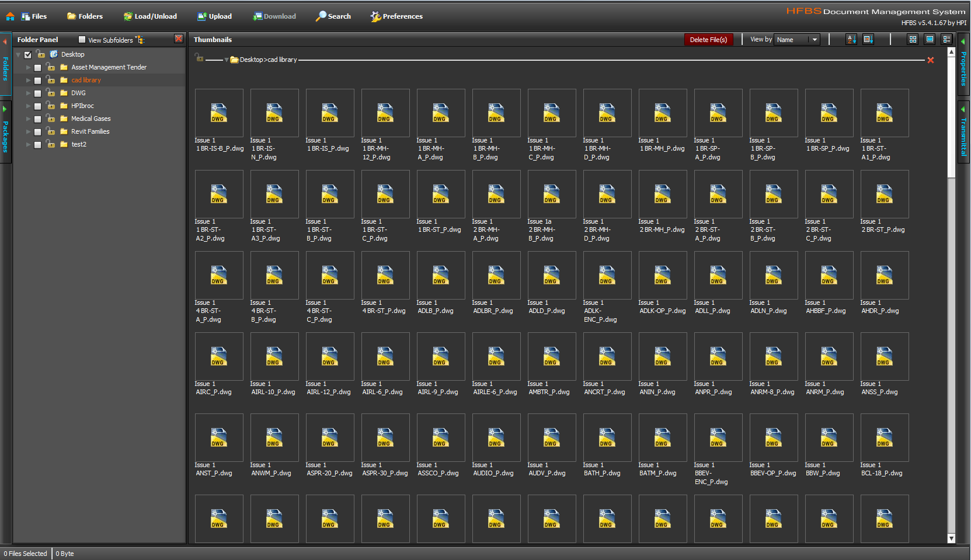Sort thumbnails alphabetically with the A-Z icon
The image size is (971, 560).
tap(851, 39)
